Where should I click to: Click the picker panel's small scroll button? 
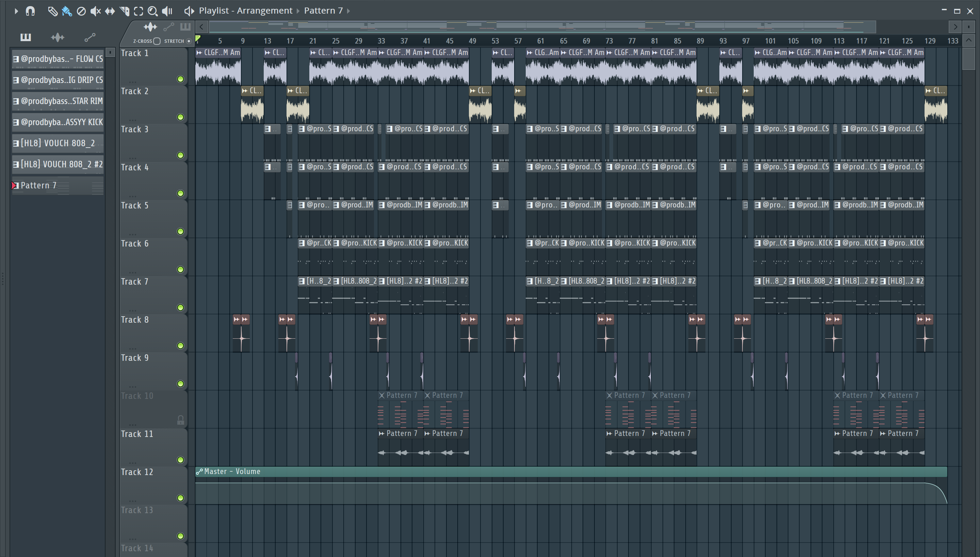pos(110,52)
